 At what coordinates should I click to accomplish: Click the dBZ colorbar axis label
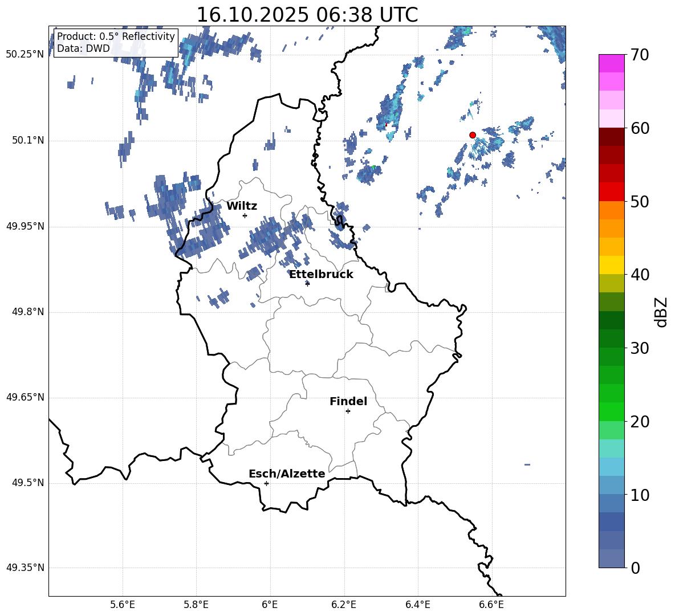tap(661, 312)
